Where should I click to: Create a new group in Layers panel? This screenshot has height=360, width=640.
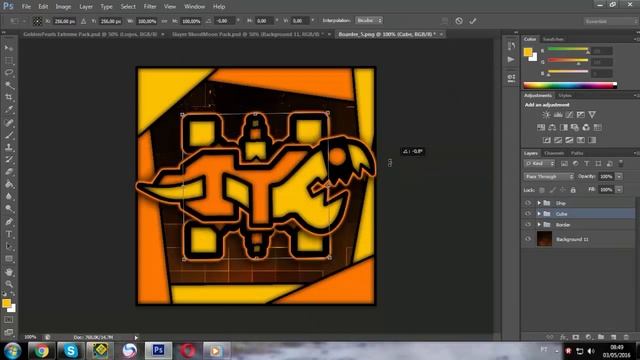point(601,337)
